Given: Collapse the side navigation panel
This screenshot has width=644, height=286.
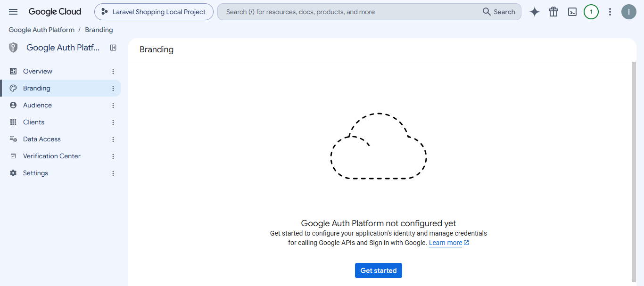Looking at the screenshot, I should 113,48.
